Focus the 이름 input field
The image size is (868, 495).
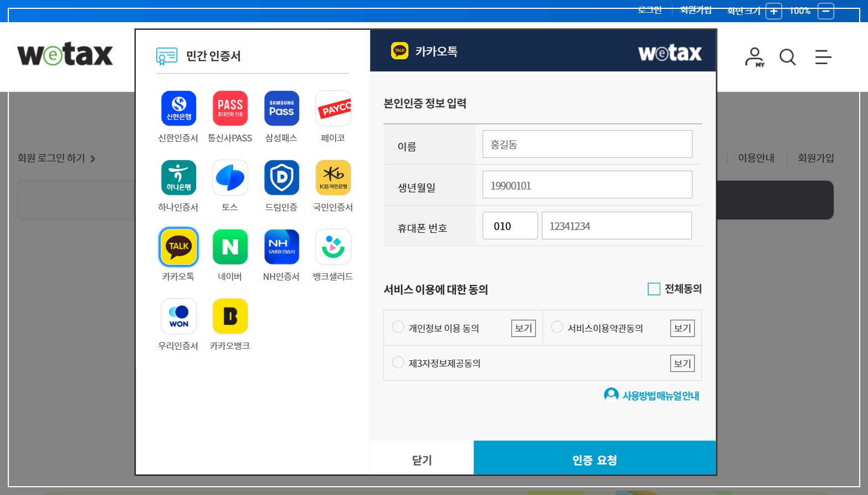click(x=587, y=144)
